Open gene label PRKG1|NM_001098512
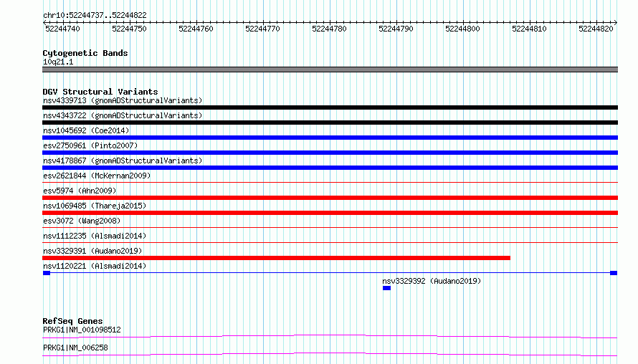Screen dimensions: 638x364 [x=82, y=330]
